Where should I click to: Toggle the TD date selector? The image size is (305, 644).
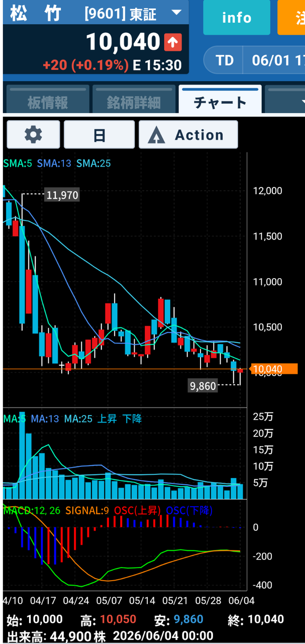tap(225, 60)
